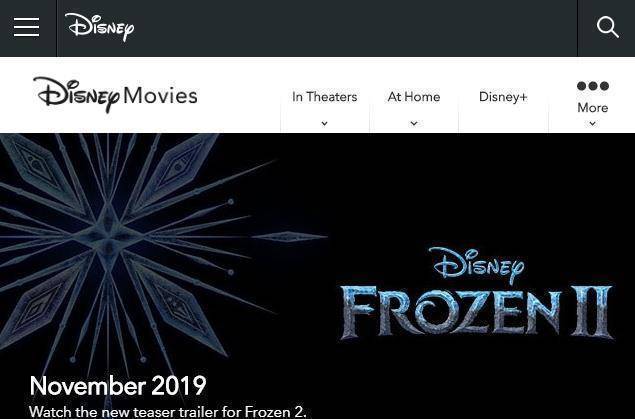Expand the chevron below More
Screen dimensions: 635x419
click(x=592, y=123)
